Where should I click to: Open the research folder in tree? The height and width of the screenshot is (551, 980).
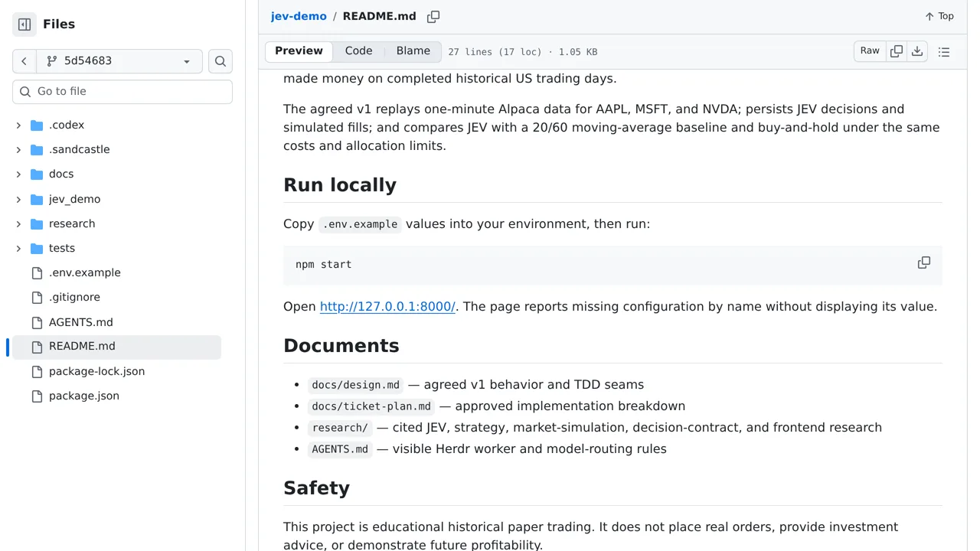point(72,224)
